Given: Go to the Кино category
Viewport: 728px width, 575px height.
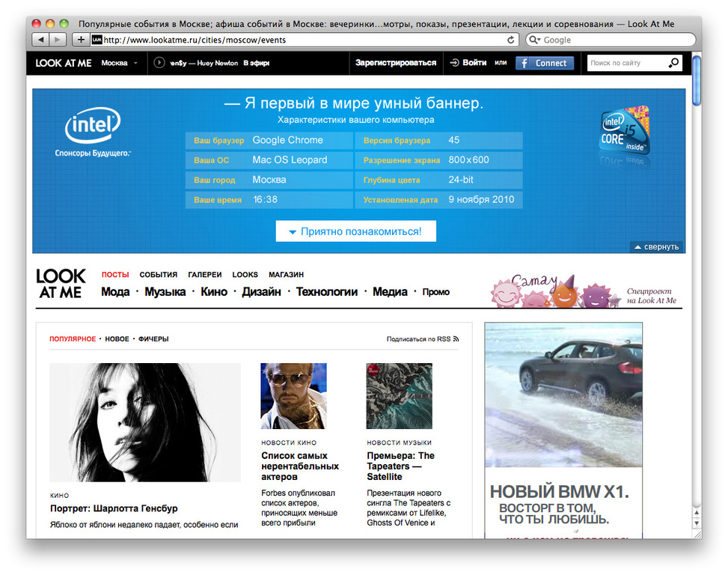Looking at the screenshot, I should (x=214, y=292).
